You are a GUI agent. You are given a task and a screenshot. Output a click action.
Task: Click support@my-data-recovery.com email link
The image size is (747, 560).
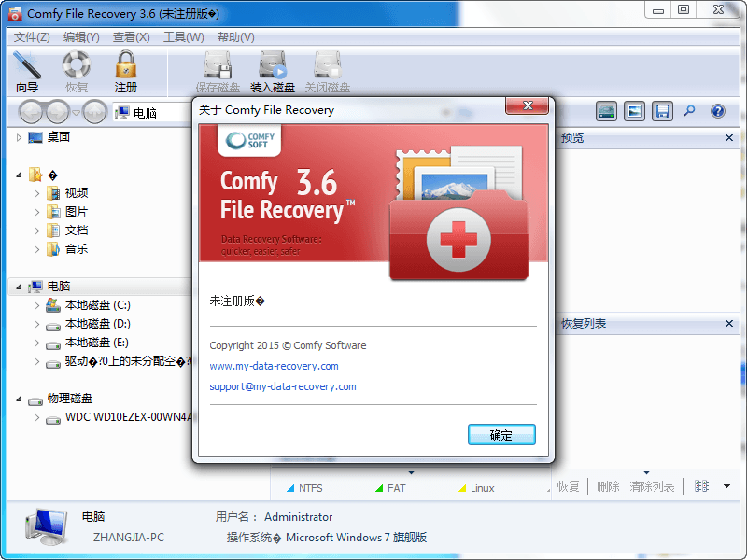tap(283, 386)
